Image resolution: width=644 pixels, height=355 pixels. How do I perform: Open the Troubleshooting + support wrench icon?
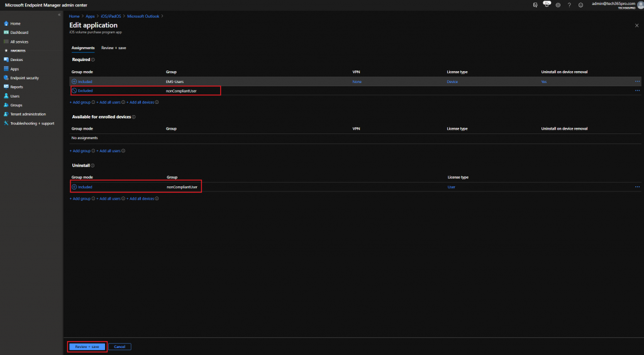click(6, 123)
